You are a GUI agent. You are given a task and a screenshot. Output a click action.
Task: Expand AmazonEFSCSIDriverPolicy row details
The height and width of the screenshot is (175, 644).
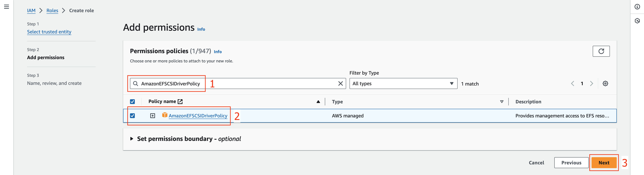tap(152, 116)
